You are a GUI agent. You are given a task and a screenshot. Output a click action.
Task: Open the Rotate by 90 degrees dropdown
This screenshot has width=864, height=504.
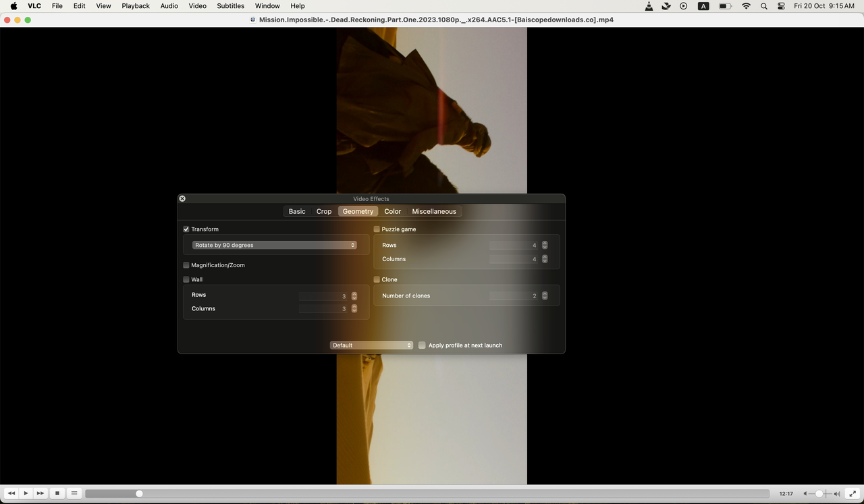pos(274,245)
